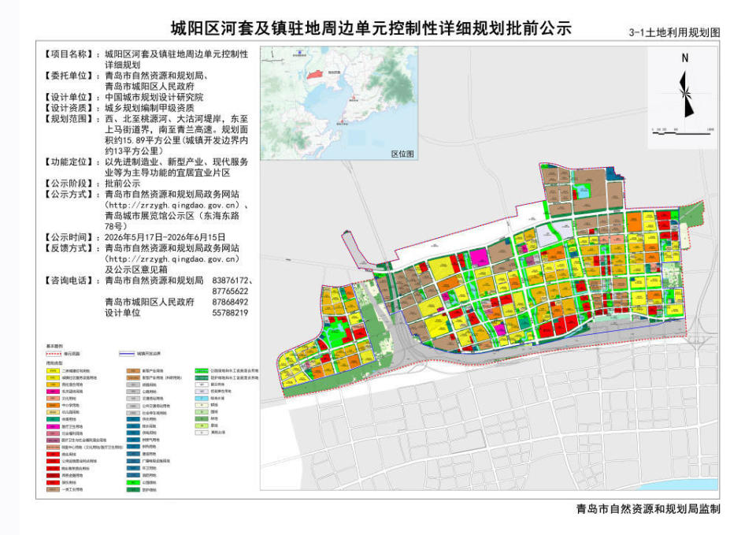Open the 区位图 location inset map
Screen dimensions: 756x535
(x=339, y=103)
